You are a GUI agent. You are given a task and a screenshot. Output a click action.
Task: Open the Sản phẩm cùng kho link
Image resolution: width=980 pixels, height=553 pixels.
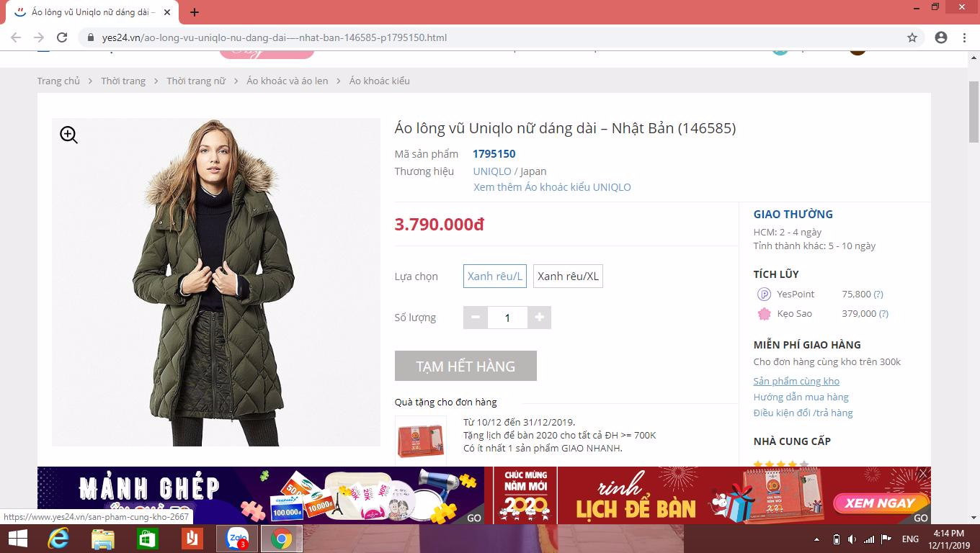[796, 381]
